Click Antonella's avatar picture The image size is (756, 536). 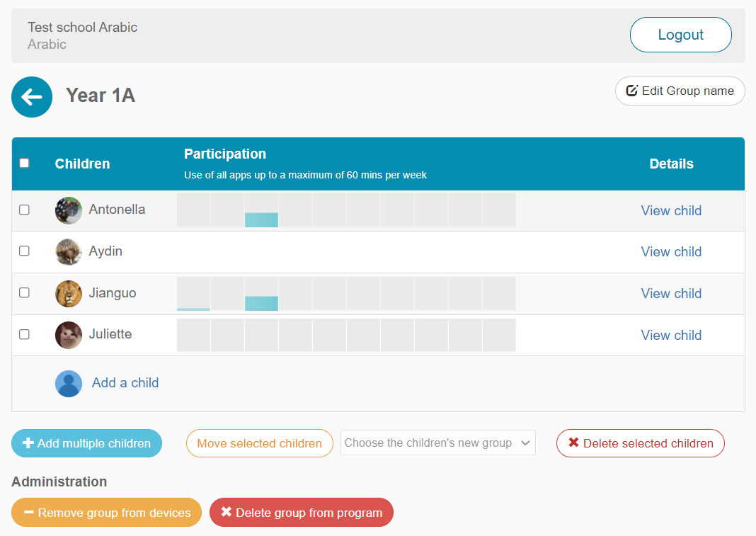click(x=69, y=210)
